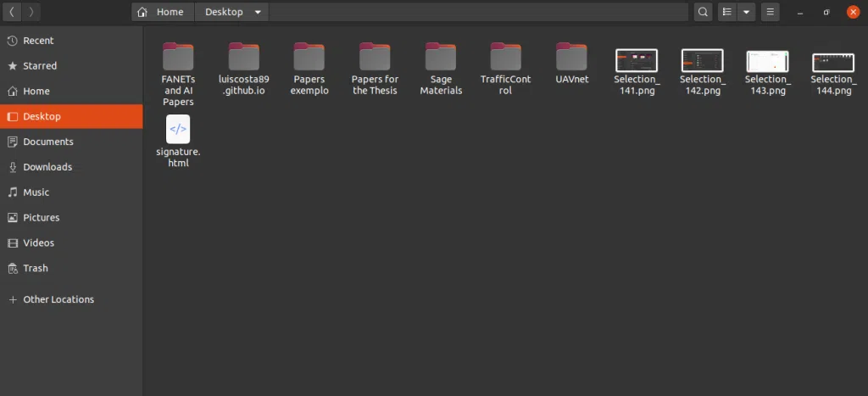Open Other Locations in the sidebar

[x=71, y=299]
